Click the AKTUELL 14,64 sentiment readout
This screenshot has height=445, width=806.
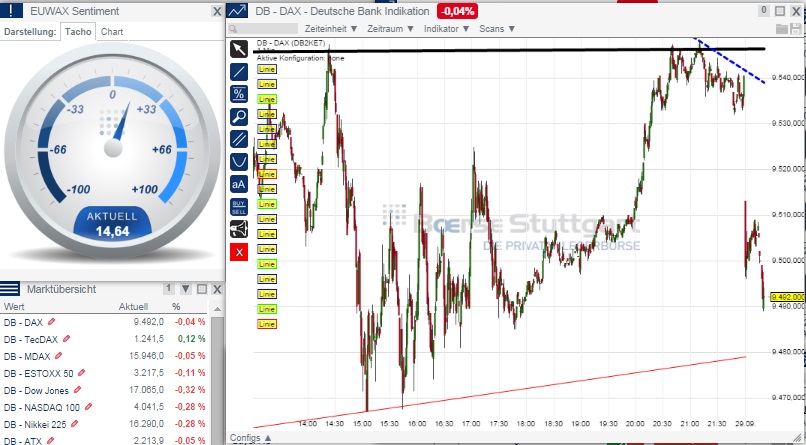click(112, 224)
